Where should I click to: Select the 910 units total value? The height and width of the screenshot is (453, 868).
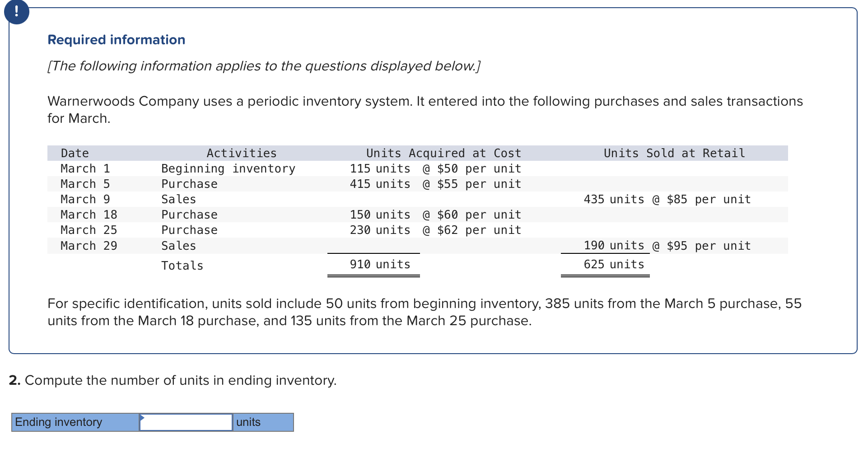(378, 264)
